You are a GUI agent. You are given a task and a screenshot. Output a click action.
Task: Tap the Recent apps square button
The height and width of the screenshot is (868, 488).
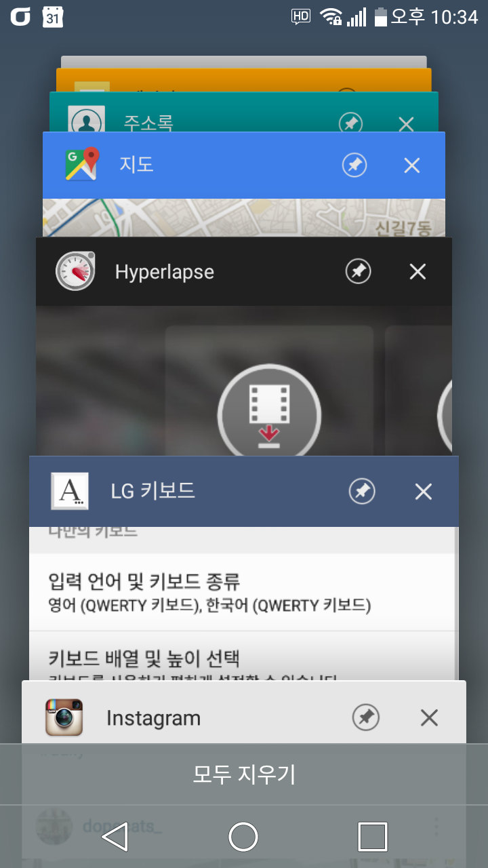pyautogui.click(x=373, y=837)
